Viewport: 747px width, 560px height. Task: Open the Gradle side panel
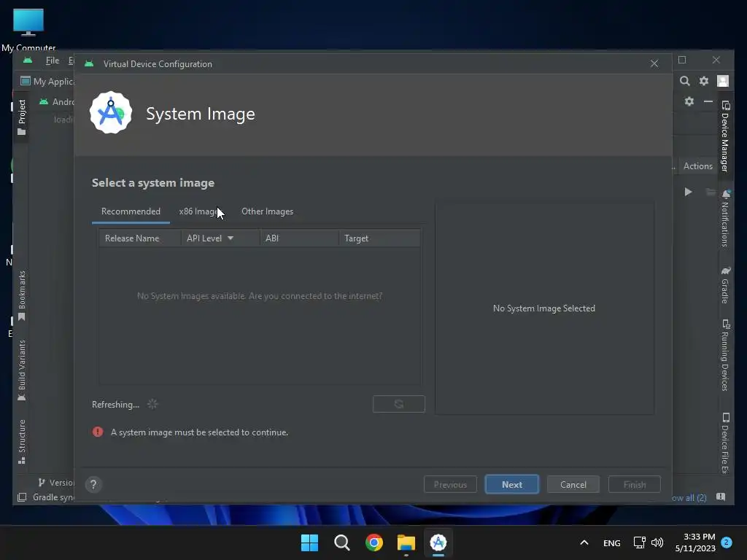point(725,285)
